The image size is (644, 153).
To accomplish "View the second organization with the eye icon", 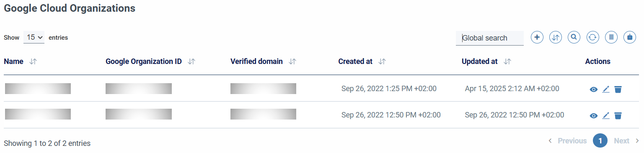I will click(x=593, y=116).
